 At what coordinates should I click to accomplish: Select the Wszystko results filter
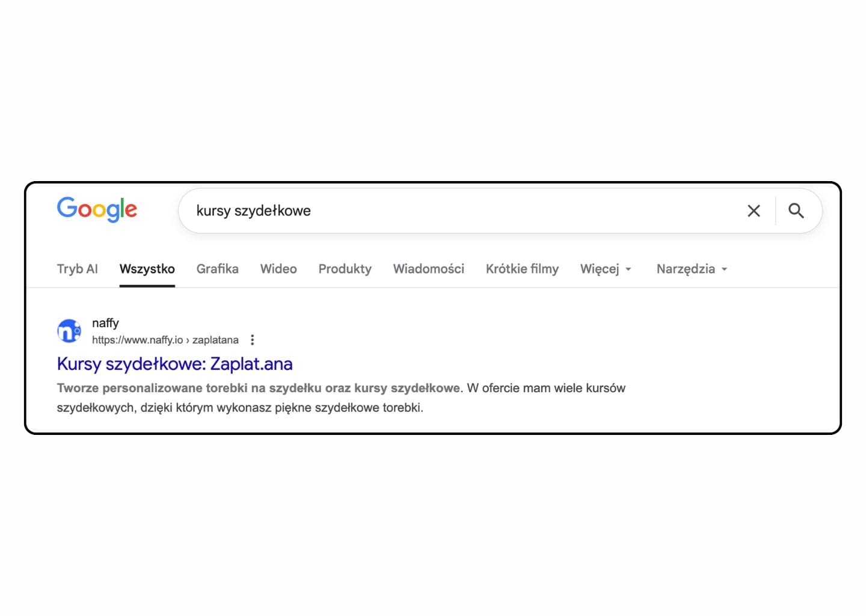point(147,269)
